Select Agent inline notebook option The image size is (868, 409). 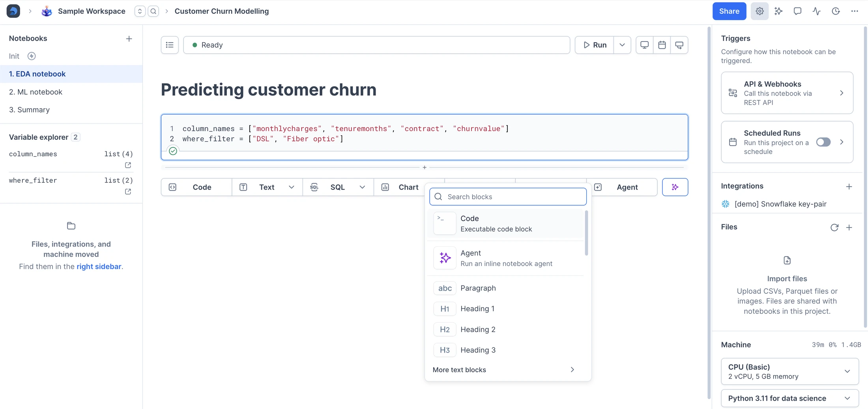tap(506, 258)
